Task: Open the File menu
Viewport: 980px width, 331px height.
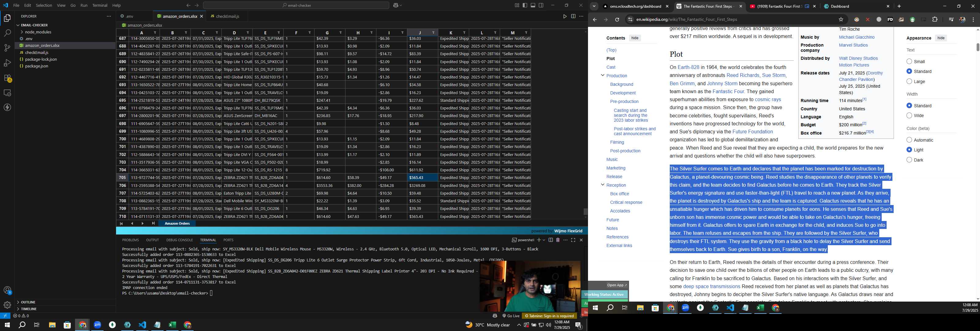Action: 16,5
